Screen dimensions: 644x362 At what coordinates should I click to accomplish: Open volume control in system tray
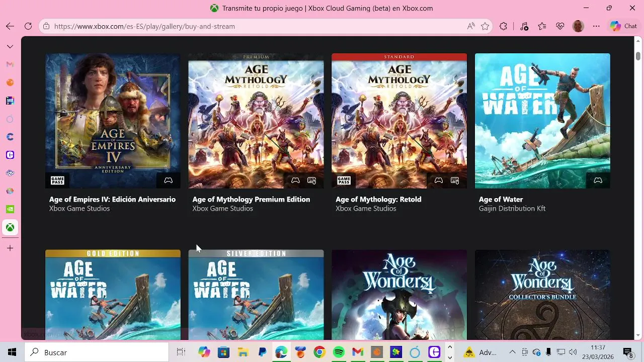[x=573, y=352]
